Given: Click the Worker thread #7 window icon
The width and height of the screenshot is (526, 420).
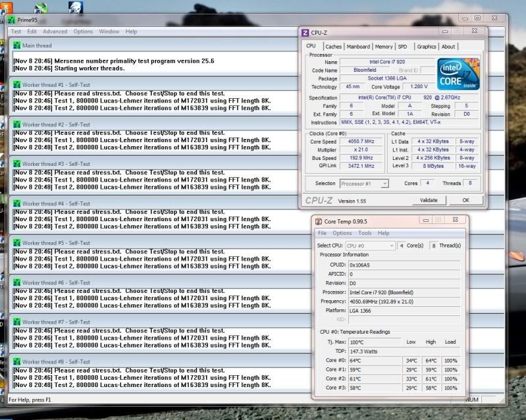Looking at the screenshot, I should 16,322.
